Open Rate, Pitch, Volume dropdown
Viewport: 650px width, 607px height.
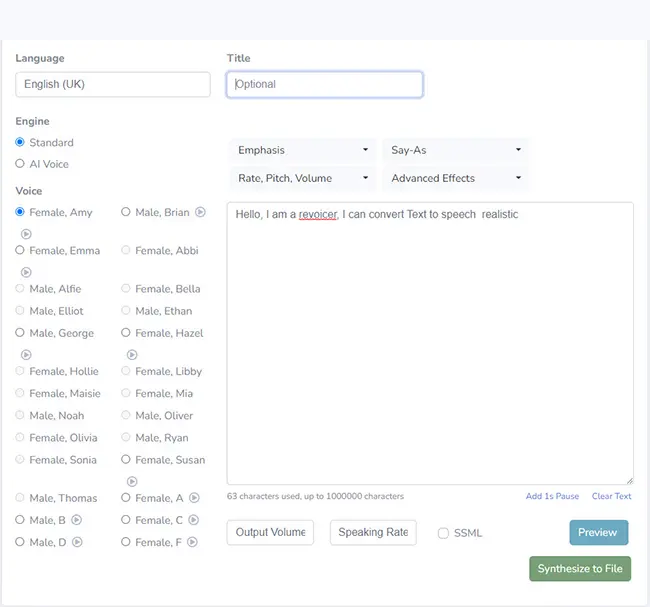click(302, 178)
